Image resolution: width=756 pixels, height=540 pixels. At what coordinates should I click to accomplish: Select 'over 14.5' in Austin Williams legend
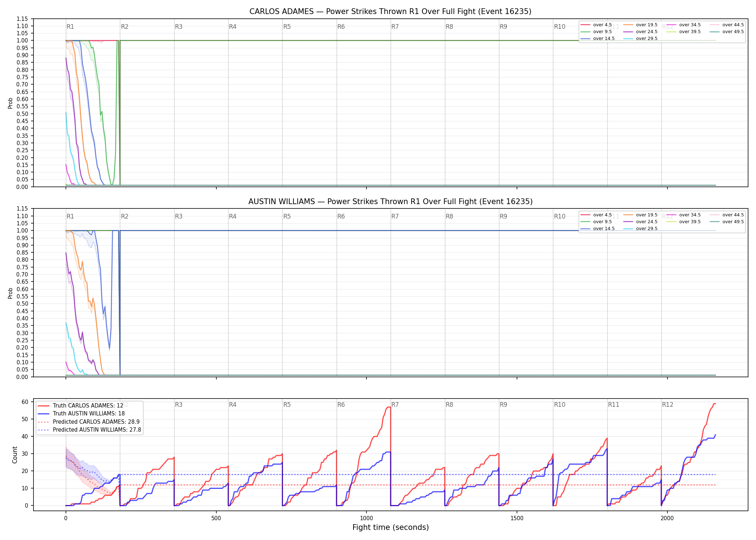(x=598, y=229)
